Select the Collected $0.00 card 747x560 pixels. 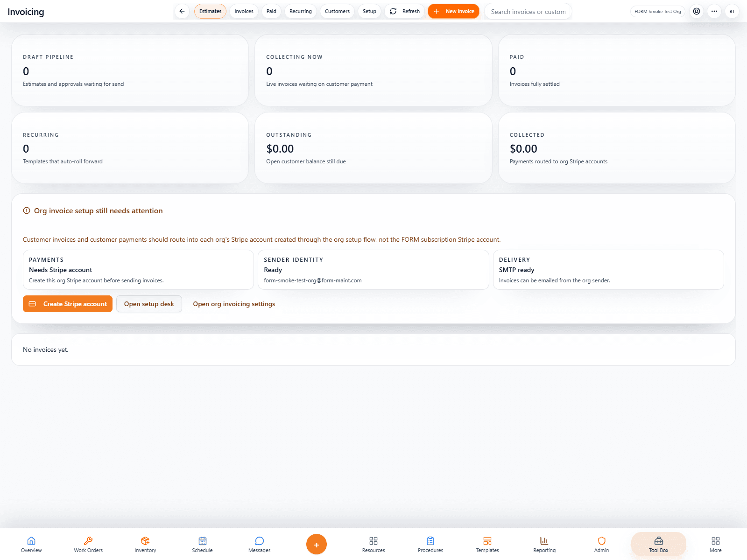click(617, 148)
